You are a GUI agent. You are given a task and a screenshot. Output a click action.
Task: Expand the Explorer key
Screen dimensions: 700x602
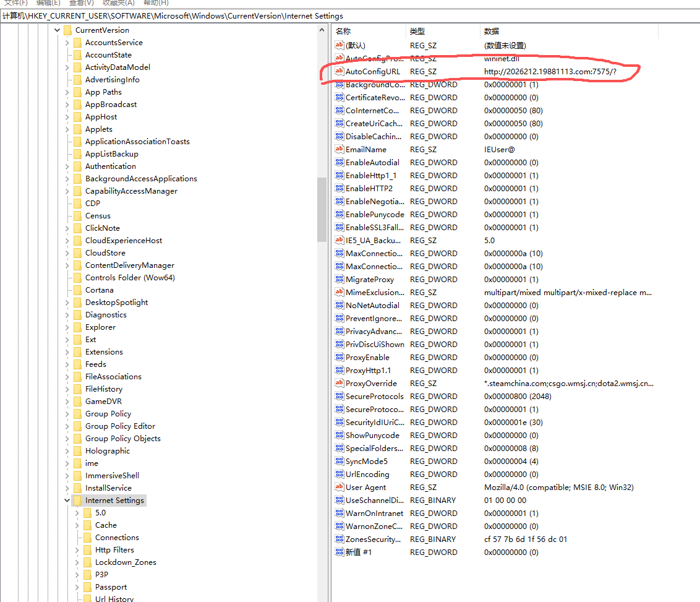pyautogui.click(x=67, y=327)
